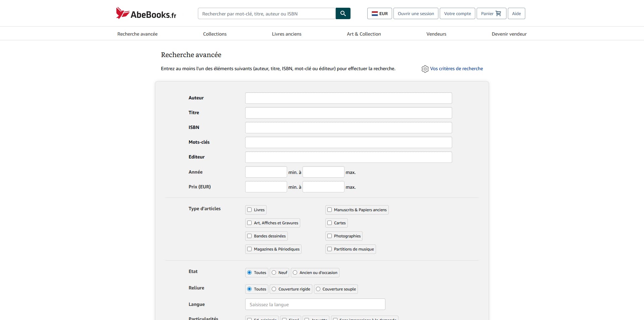The height and width of the screenshot is (320, 644).
Task: Open the Vendeurs menu
Action: 436,34
